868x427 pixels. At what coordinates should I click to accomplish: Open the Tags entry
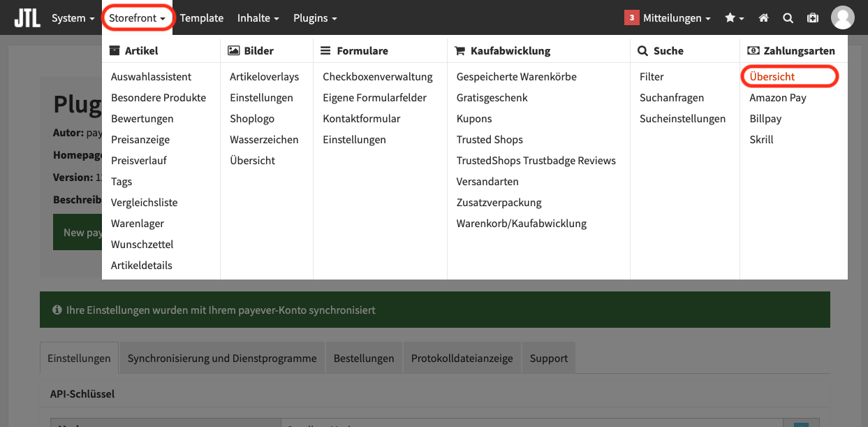(122, 182)
